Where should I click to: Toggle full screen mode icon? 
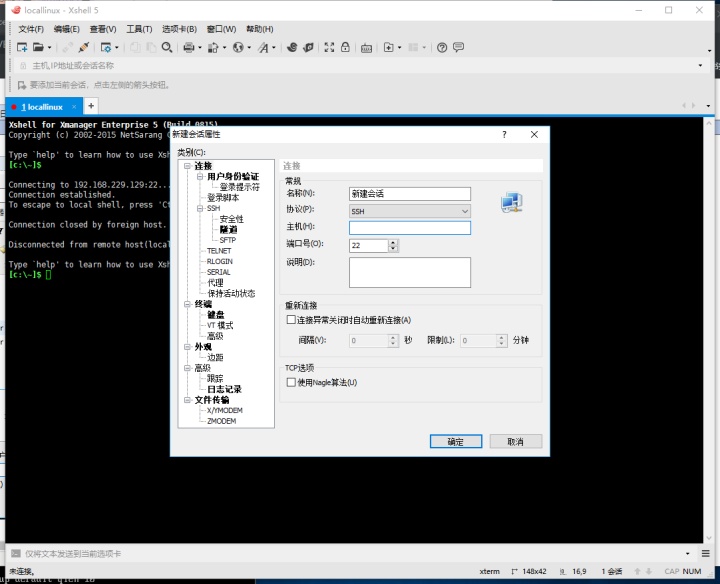[329, 47]
